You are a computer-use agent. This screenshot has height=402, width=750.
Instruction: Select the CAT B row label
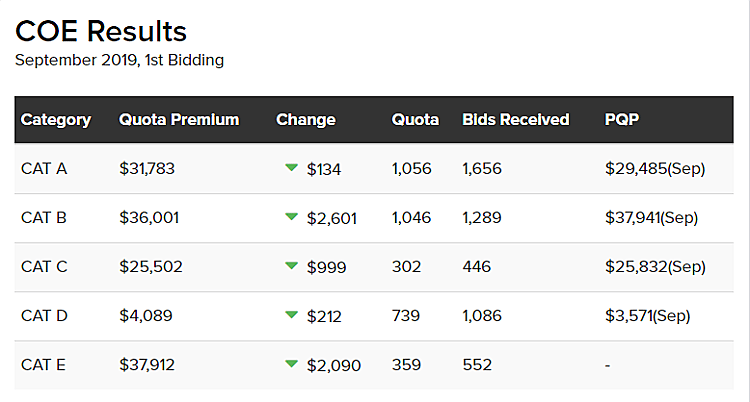coord(44,218)
